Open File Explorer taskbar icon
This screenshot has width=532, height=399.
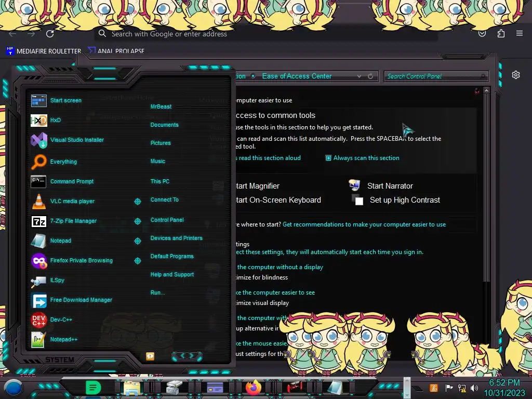click(x=132, y=388)
